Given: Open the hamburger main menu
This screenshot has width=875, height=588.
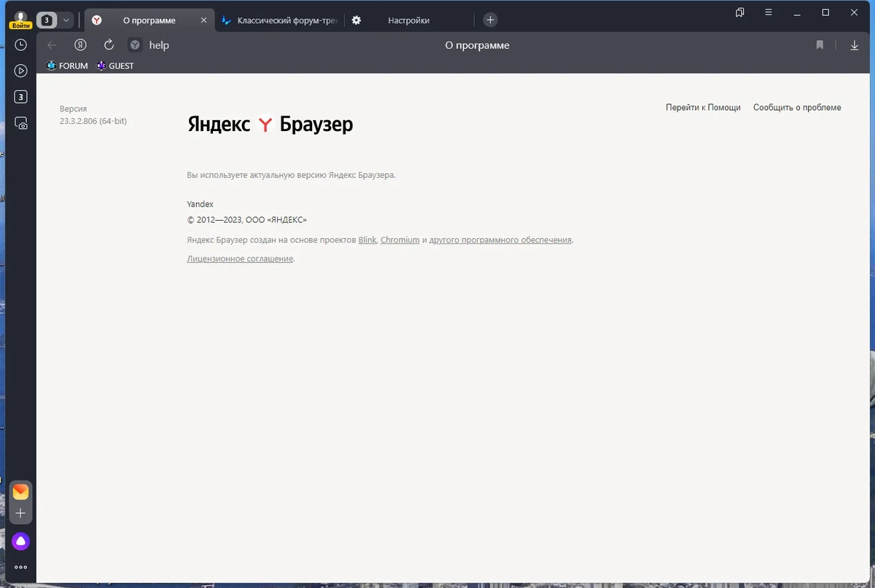Looking at the screenshot, I should point(769,12).
